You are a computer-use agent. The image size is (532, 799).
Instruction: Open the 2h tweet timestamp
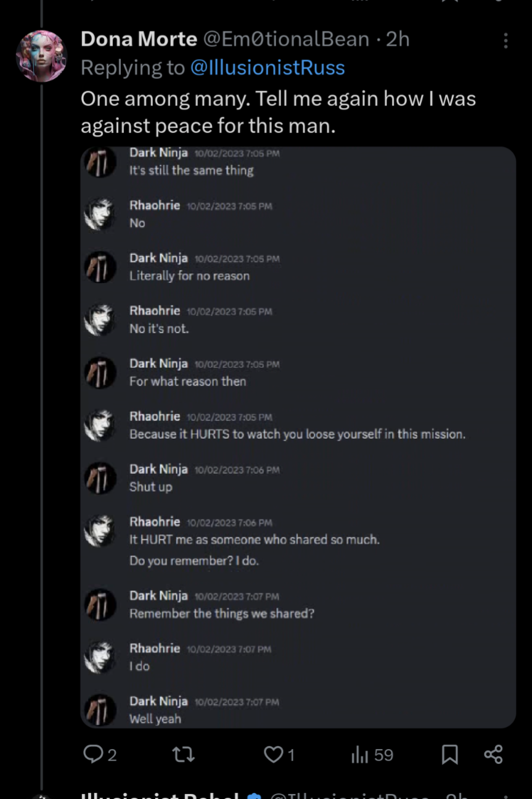click(398, 39)
